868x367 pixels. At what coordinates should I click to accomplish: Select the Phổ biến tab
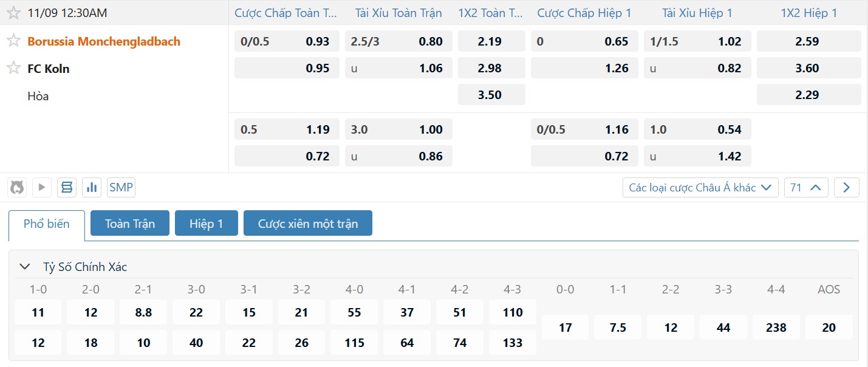(x=47, y=224)
